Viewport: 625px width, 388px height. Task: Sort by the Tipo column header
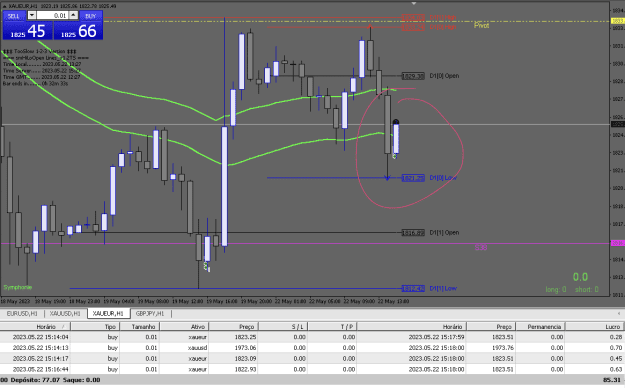pyautogui.click(x=95, y=327)
